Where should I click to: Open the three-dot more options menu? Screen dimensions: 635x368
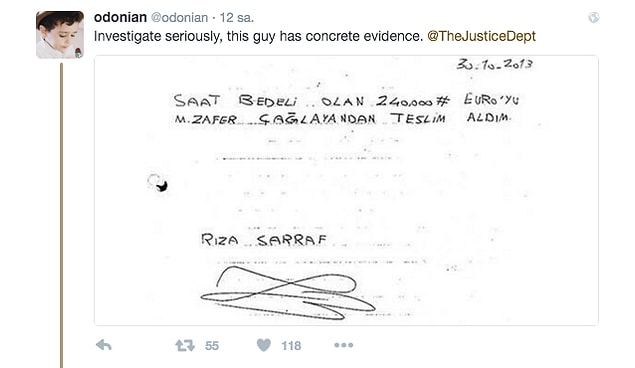[343, 345]
